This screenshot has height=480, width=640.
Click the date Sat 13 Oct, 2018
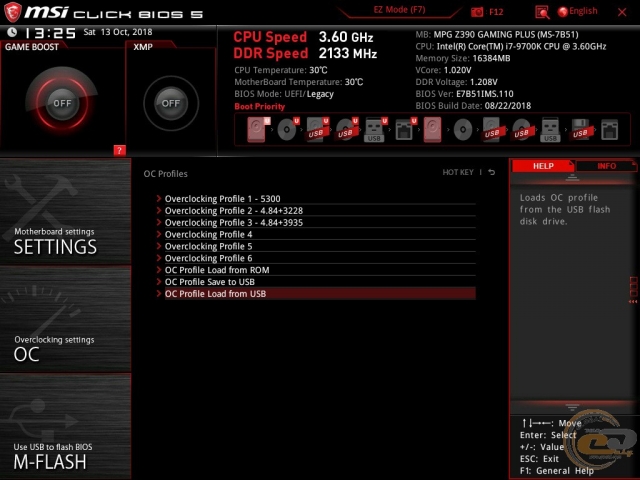(x=118, y=32)
